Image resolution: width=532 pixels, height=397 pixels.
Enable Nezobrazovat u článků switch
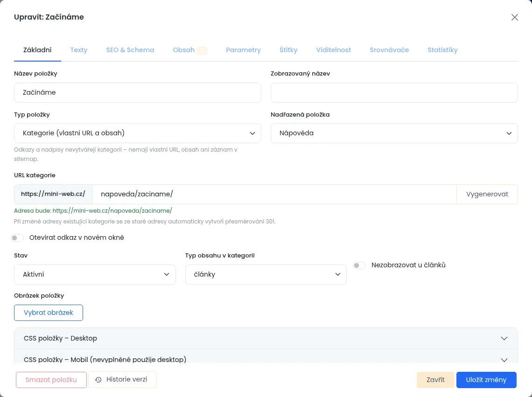tap(359, 265)
